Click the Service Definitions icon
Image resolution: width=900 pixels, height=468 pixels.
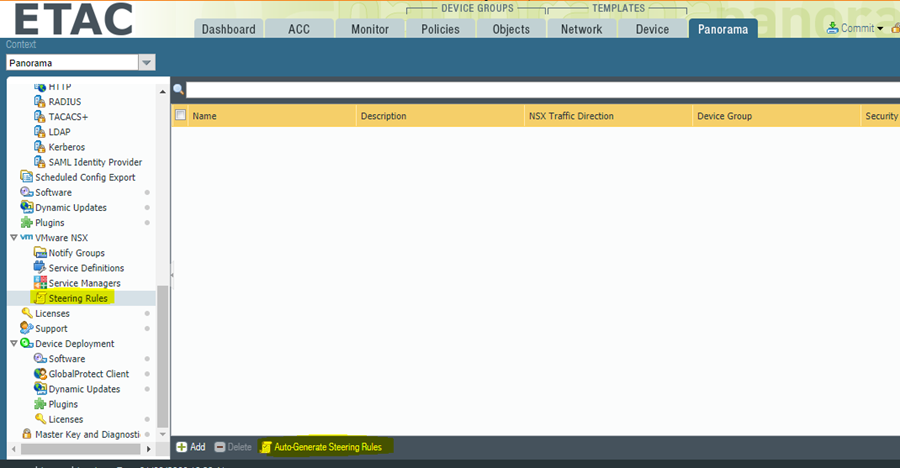40,268
